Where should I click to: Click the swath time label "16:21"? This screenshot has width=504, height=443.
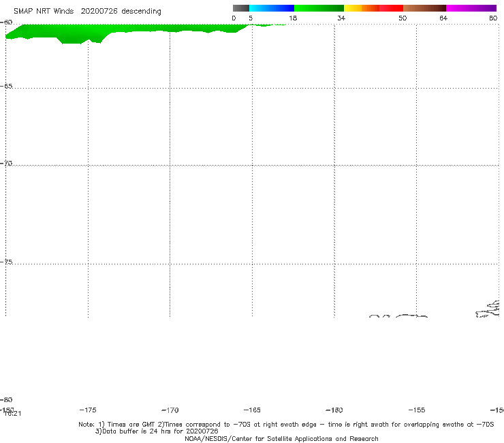(13, 414)
